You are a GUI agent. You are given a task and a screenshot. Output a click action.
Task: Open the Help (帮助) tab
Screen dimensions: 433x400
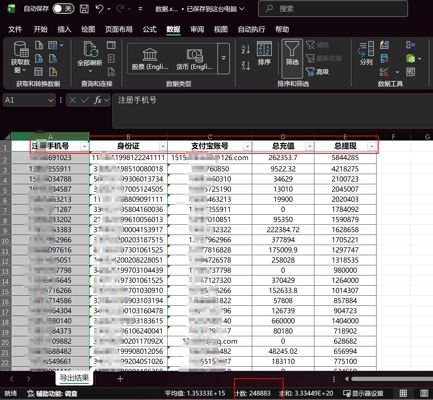point(282,29)
